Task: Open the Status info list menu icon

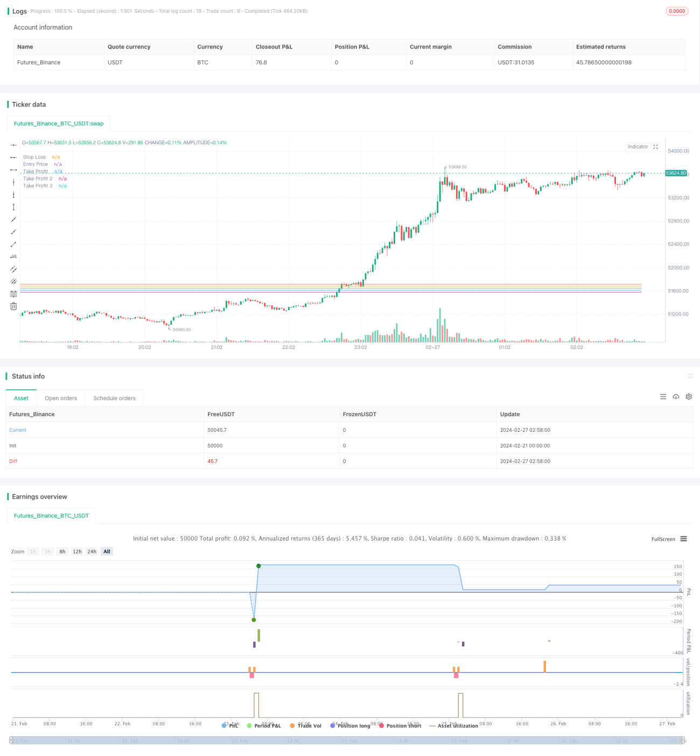Action: click(x=663, y=397)
